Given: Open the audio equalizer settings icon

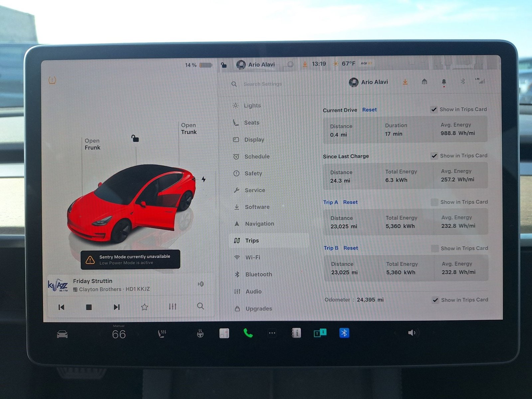Looking at the screenshot, I should click(x=172, y=307).
